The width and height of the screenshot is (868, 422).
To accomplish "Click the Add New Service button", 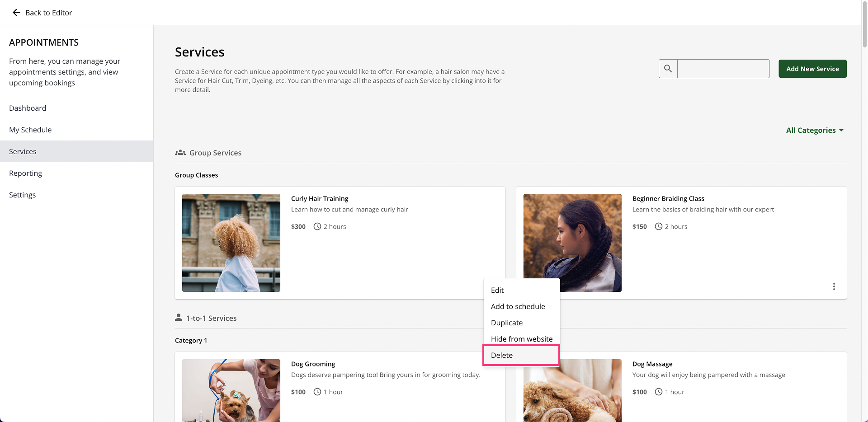I will click(812, 69).
